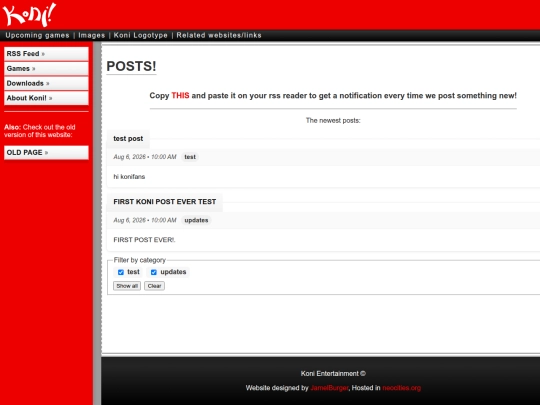Toggle the 'updates' category checkbox
This screenshot has height=405, width=540.
click(x=154, y=272)
